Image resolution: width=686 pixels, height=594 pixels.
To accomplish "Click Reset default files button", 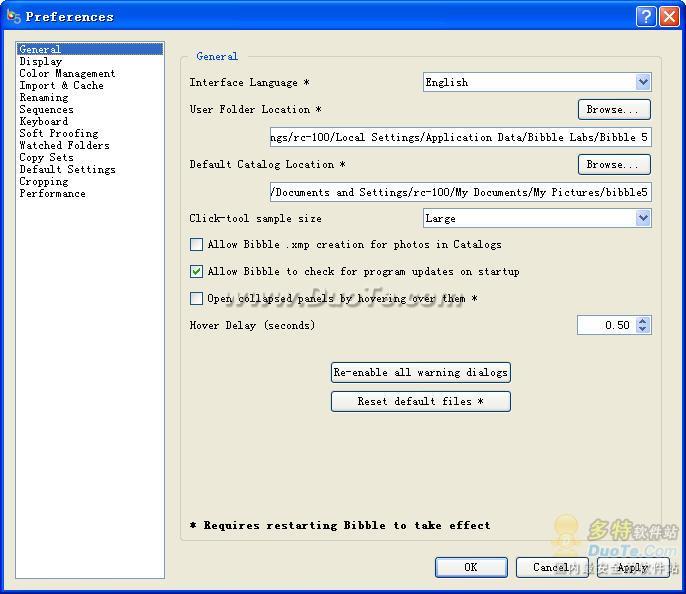I will [420, 401].
